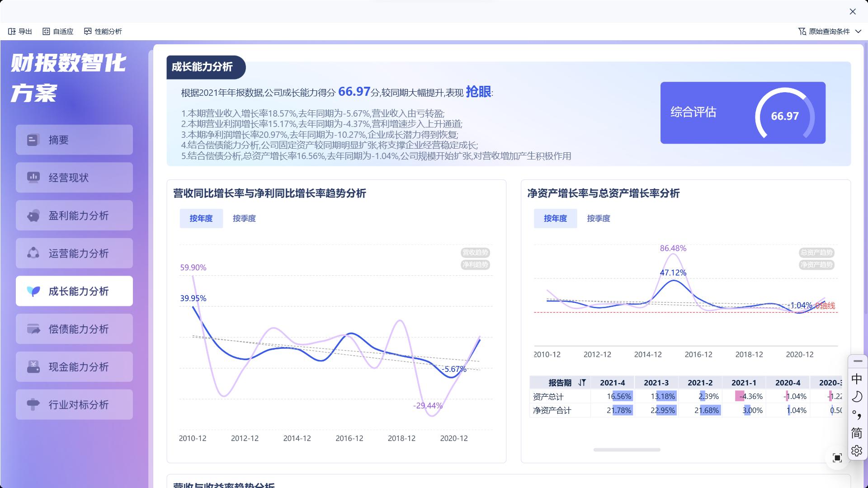Viewport: 868px width, 488px height.
Task: Toggle 营收趋势 legend in left chart
Action: click(475, 253)
